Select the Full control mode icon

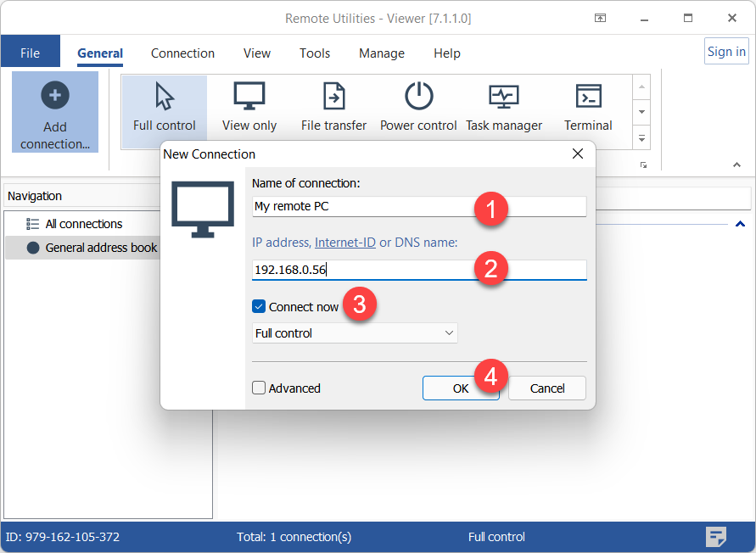pos(165,97)
